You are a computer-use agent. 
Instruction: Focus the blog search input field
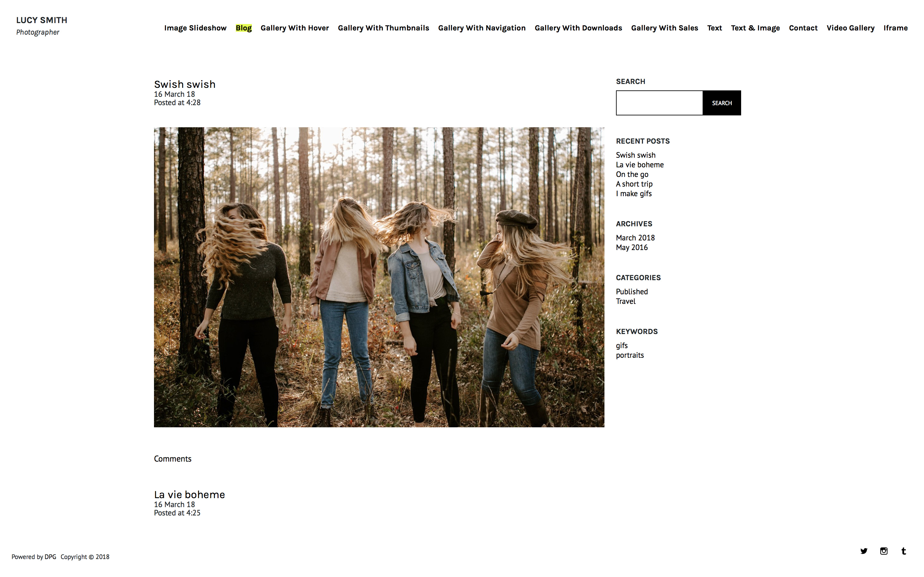click(x=659, y=103)
